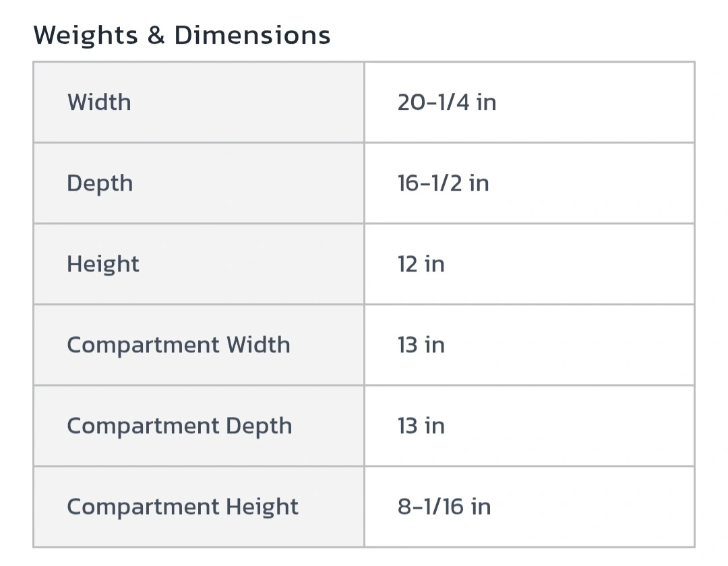Select the Compartment Depth label
728x566 pixels.
point(180,427)
